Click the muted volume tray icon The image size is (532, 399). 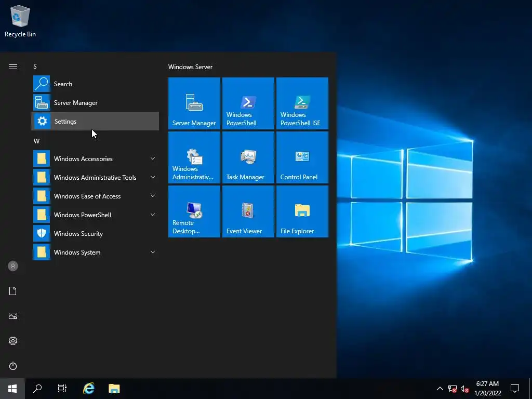pyautogui.click(x=465, y=389)
